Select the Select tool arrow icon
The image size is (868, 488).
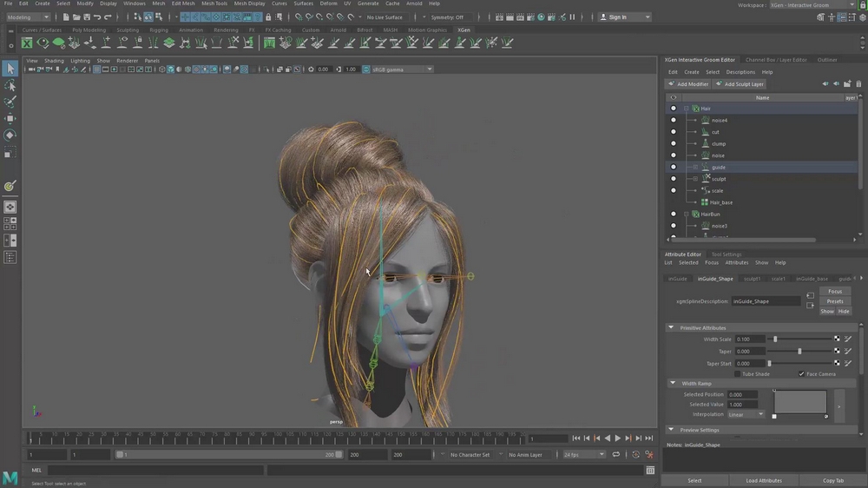point(10,69)
